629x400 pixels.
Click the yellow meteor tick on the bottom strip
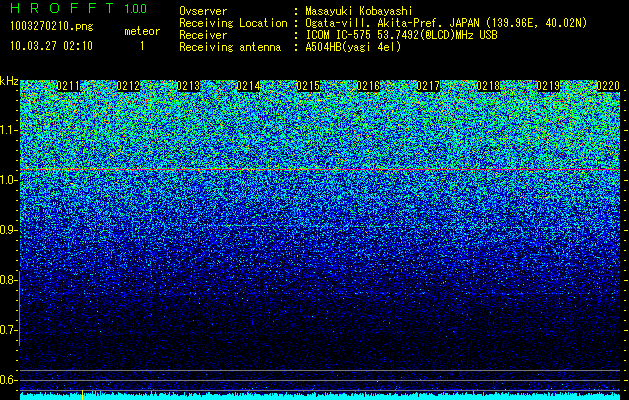pos(82,395)
